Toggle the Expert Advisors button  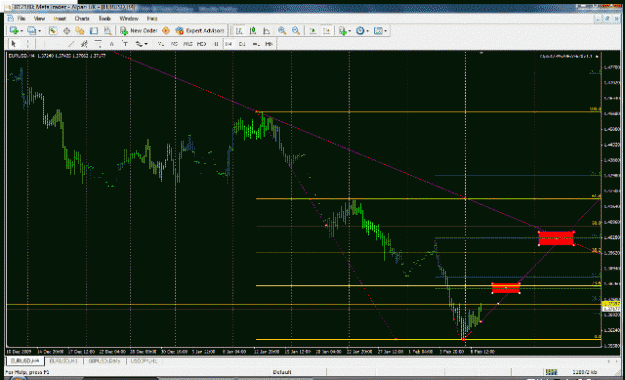coord(200,30)
